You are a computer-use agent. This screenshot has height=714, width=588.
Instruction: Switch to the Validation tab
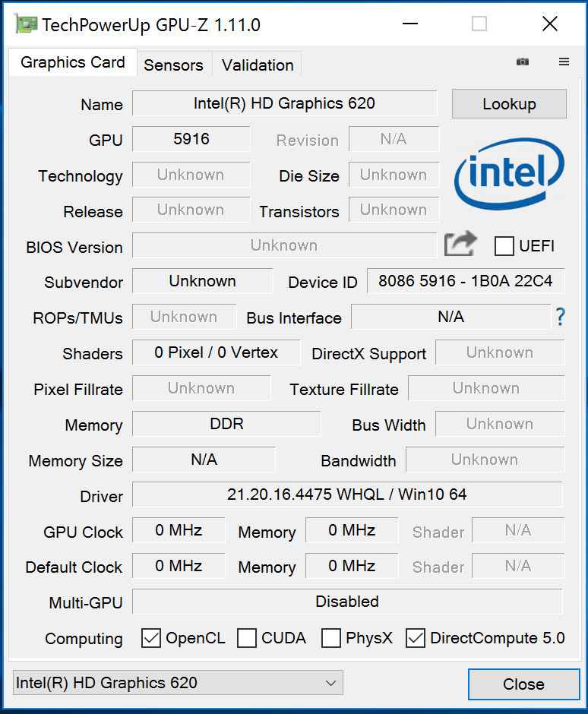point(258,65)
